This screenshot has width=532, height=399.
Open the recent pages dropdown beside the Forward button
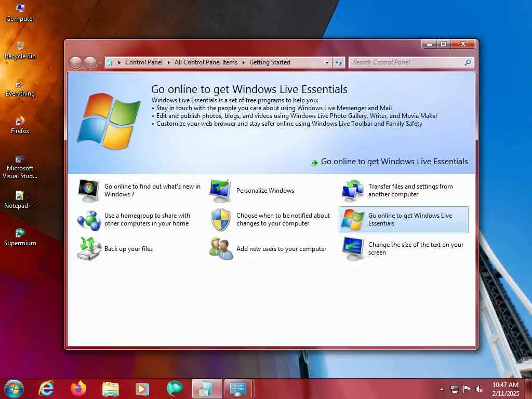(100, 63)
